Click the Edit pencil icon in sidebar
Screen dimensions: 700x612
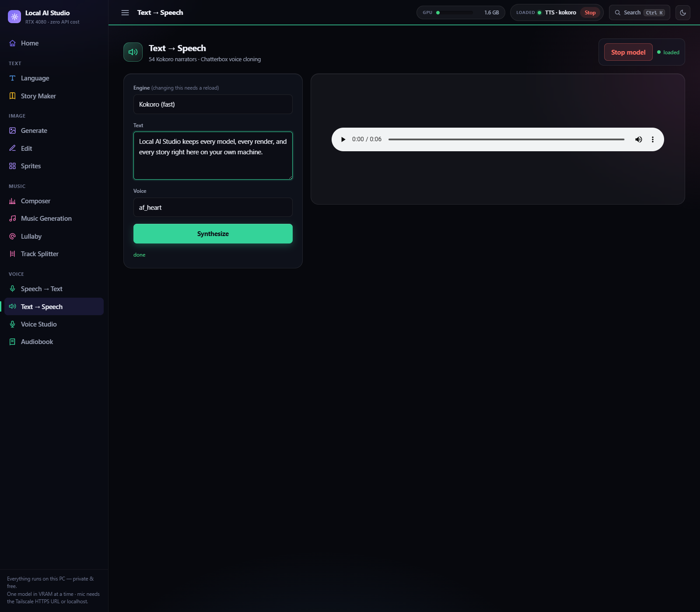point(13,149)
